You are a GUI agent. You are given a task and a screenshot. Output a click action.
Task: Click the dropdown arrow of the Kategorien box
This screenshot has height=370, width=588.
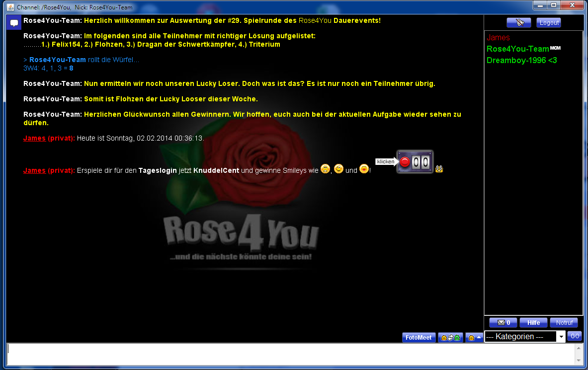pyautogui.click(x=561, y=337)
